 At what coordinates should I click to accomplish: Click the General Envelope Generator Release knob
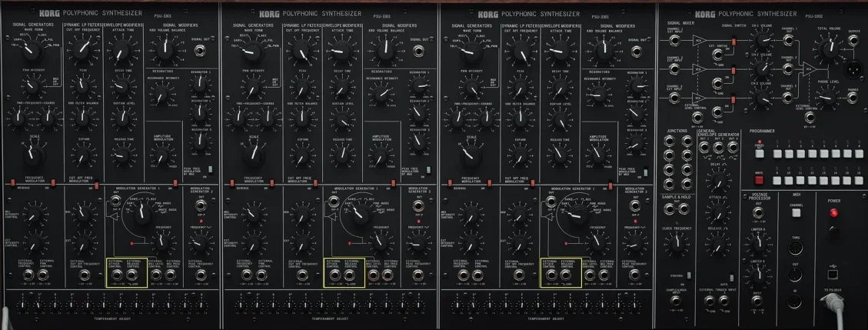[x=718, y=245]
